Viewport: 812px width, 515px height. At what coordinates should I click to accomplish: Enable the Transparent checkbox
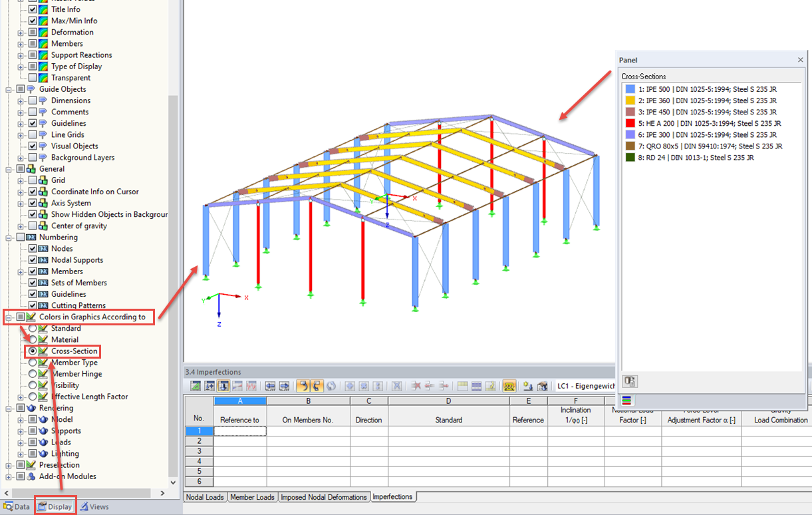click(33, 78)
